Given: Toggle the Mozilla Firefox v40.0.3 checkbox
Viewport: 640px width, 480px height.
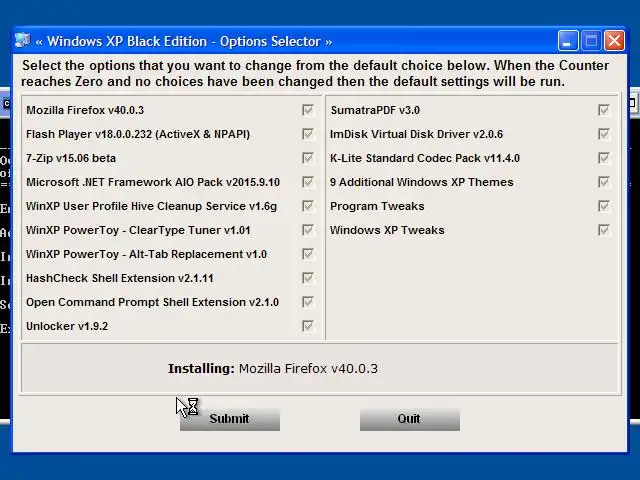Looking at the screenshot, I should tap(308, 110).
